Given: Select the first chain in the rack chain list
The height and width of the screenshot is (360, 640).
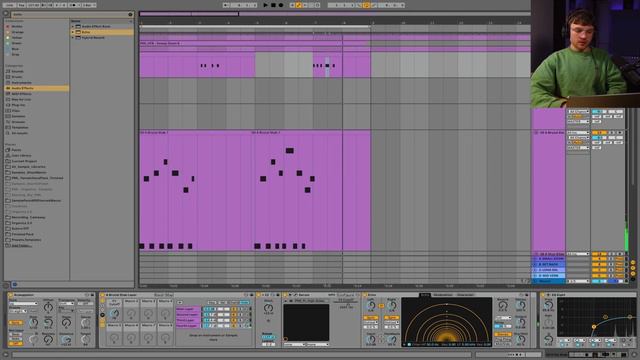Looking at the screenshot, I should click(x=188, y=309).
